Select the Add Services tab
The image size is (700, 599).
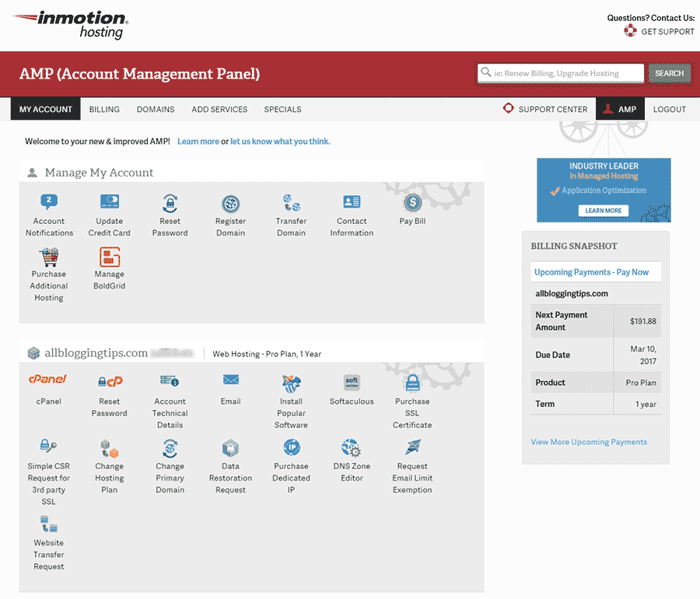coord(219,110)
